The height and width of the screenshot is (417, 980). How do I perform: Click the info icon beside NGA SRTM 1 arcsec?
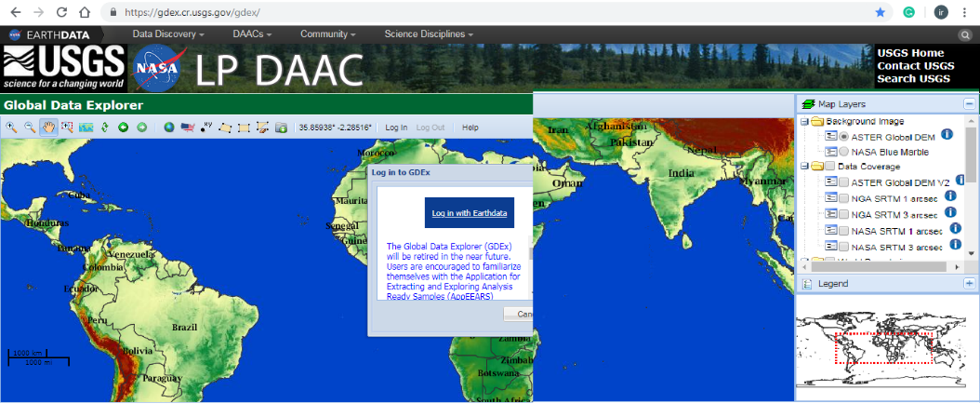click(950, 195)
